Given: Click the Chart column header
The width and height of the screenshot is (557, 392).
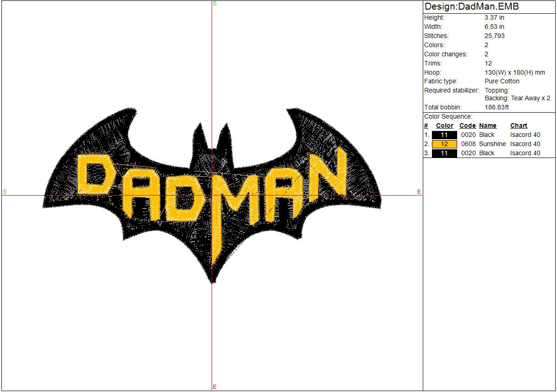Looking at the screenshot, I should point(519,125).
